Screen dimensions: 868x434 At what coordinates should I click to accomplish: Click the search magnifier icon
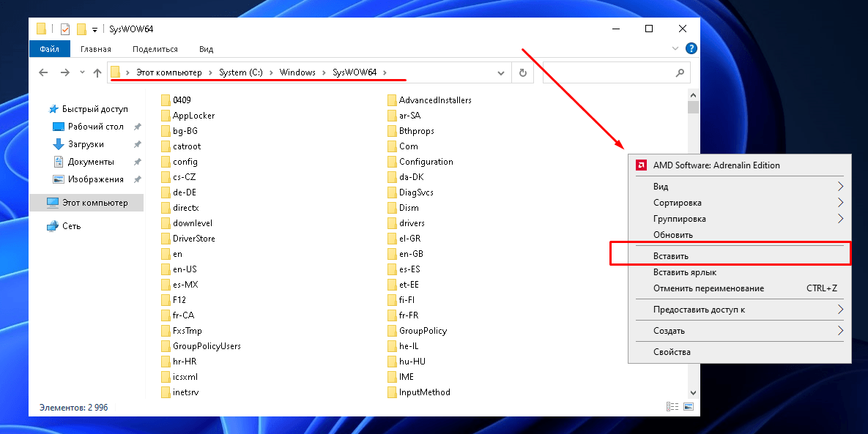(680, 72)
